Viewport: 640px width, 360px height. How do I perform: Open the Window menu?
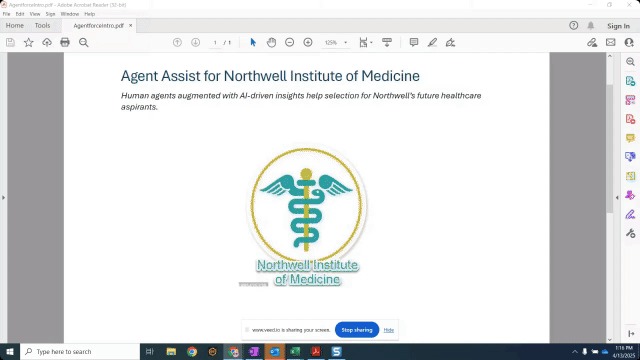70,14
